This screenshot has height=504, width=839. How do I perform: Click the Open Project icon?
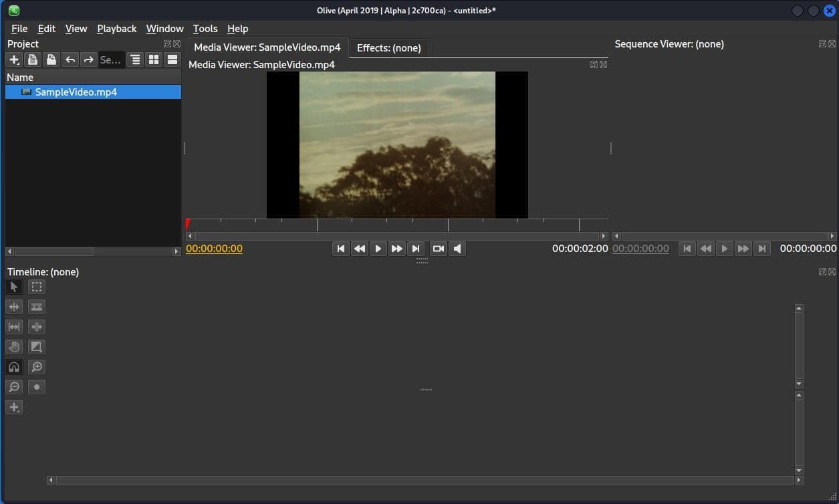click(x=32, y=59)
